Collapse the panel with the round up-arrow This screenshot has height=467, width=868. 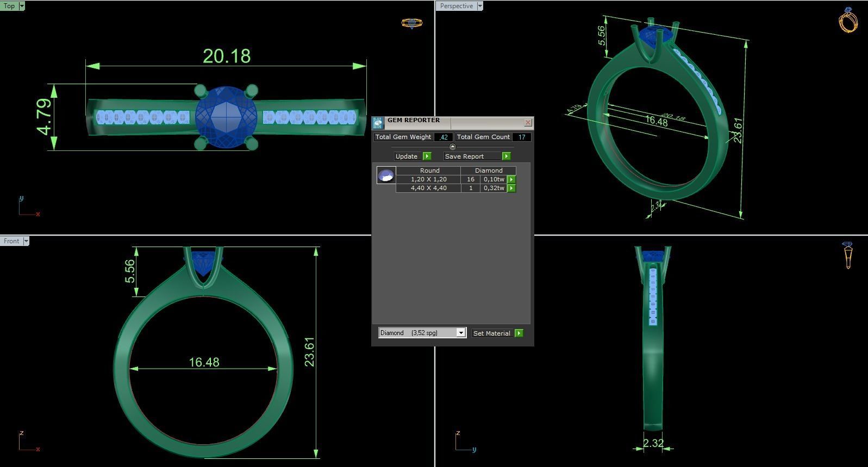coord(453,147)
